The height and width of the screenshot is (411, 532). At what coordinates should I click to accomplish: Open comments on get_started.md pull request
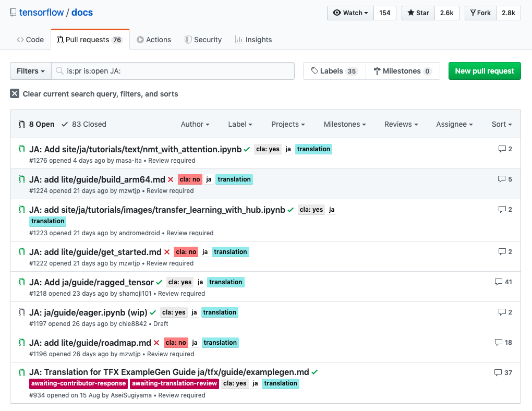[505, 251]
